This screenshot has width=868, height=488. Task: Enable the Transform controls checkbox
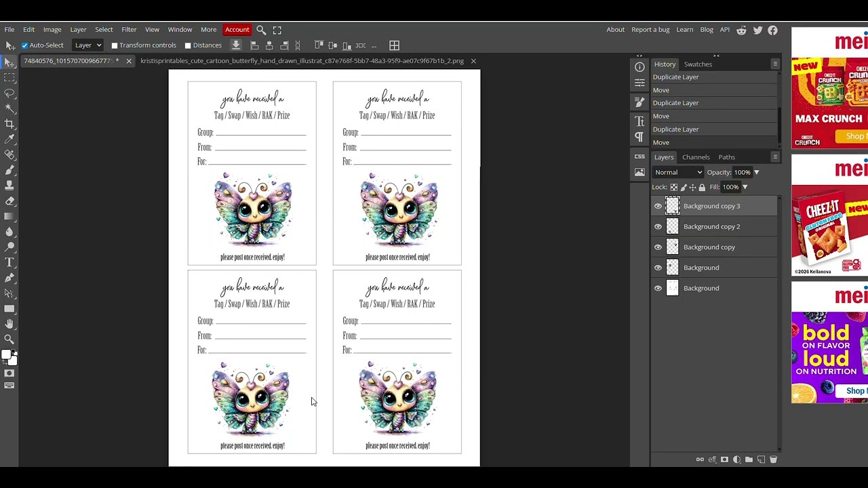point(115,45)
